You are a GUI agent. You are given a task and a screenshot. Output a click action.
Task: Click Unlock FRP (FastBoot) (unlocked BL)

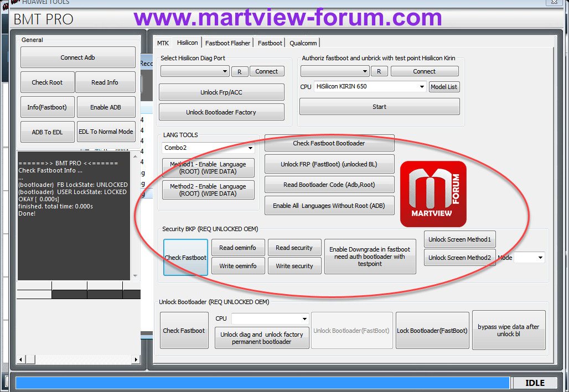click(329, 164)
